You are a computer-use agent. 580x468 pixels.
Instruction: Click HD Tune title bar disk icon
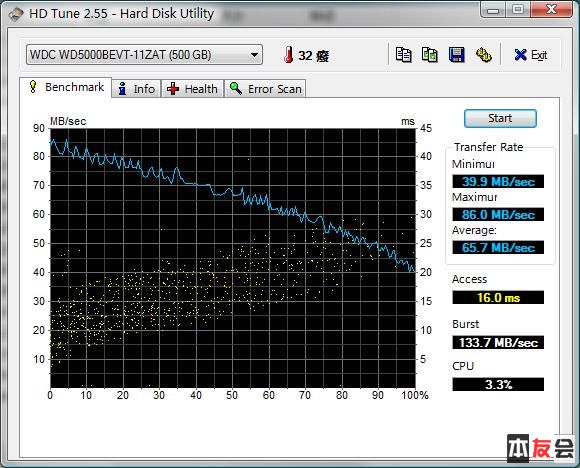point(16,14)
